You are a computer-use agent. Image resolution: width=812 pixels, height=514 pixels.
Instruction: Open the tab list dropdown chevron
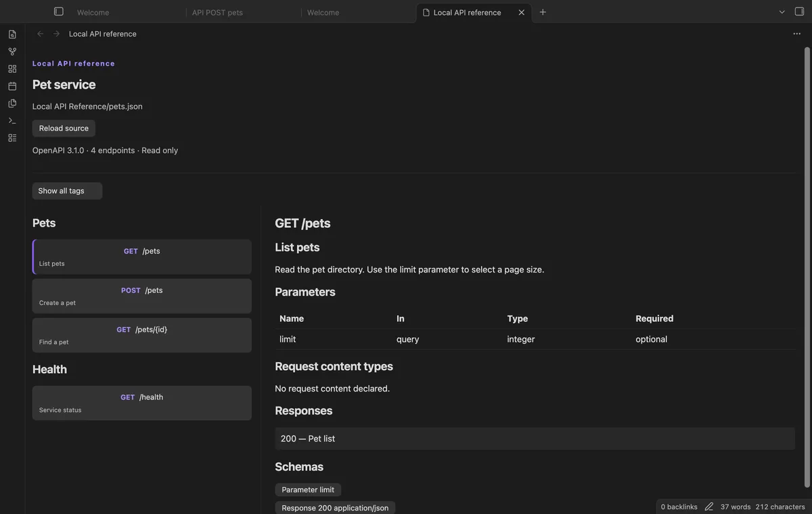coord(782,12)
